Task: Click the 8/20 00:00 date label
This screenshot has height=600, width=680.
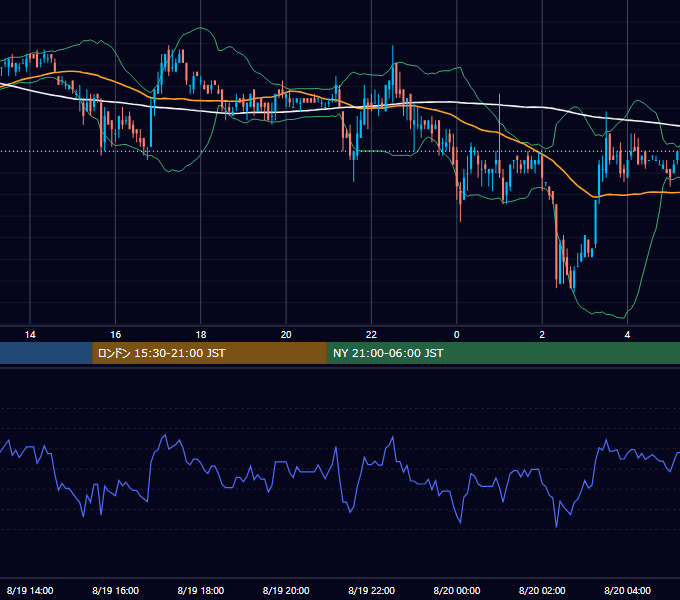Action: coord(457,590)
